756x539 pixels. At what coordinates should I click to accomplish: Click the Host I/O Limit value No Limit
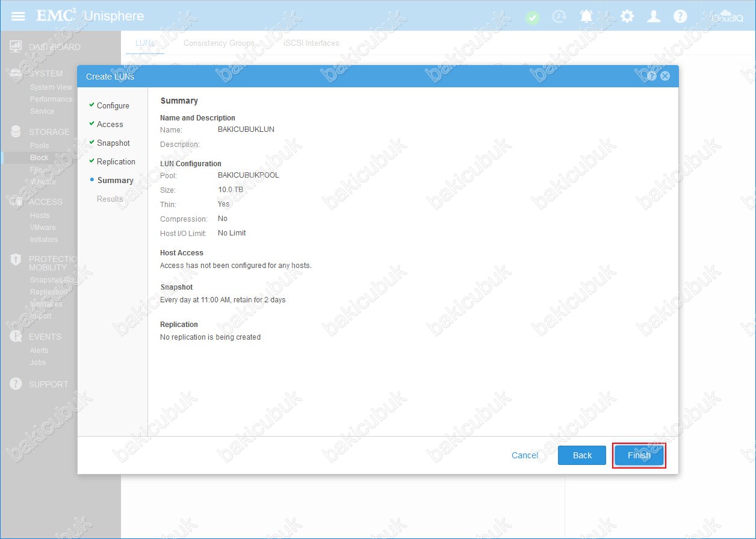tap(232, 233)
